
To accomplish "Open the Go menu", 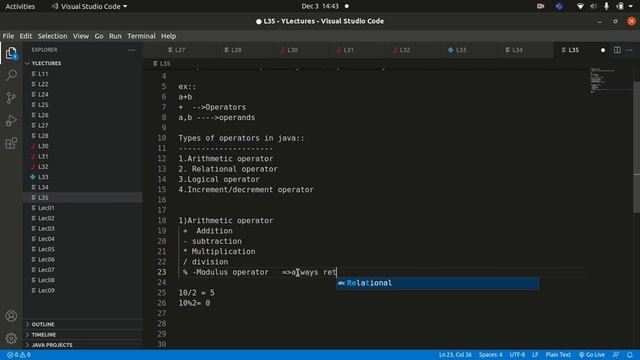I will (x=99, y=36).
